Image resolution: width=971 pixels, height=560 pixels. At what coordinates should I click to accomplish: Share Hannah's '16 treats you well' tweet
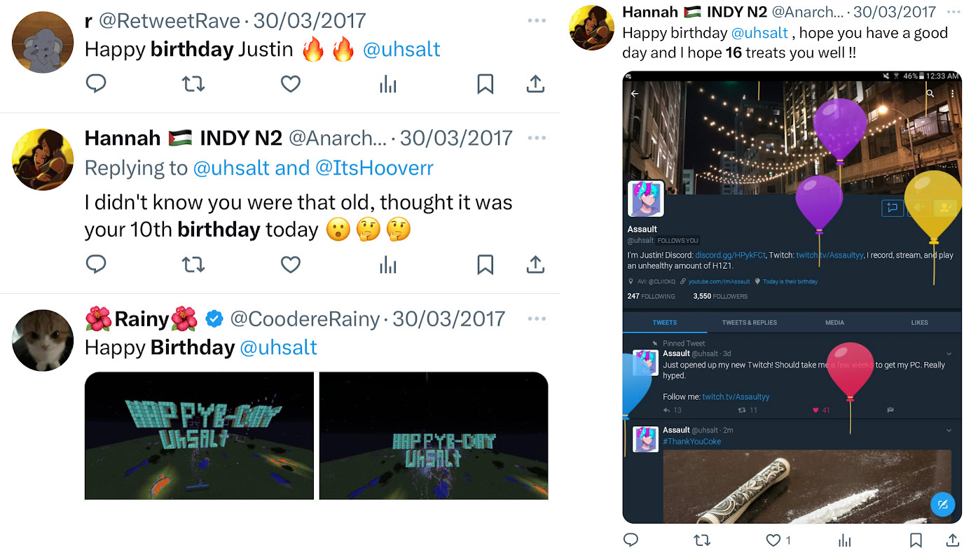(953, 540)
